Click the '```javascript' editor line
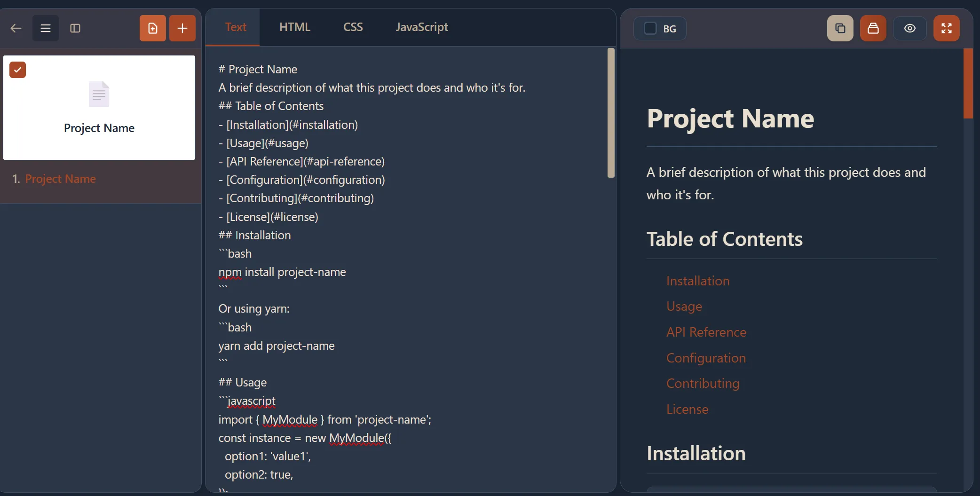 (247, 401)
